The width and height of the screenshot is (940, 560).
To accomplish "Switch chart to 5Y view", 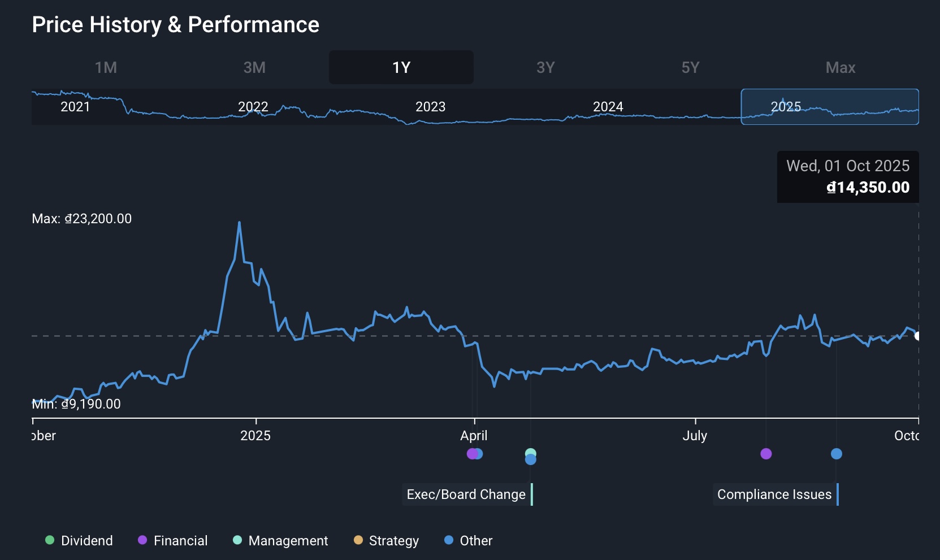I will 690,68.
